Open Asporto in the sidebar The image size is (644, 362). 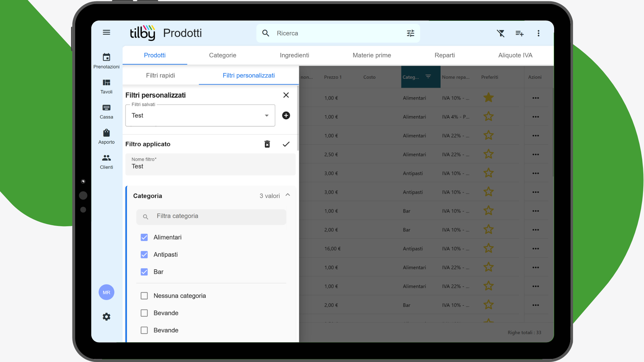click(106, 137)
